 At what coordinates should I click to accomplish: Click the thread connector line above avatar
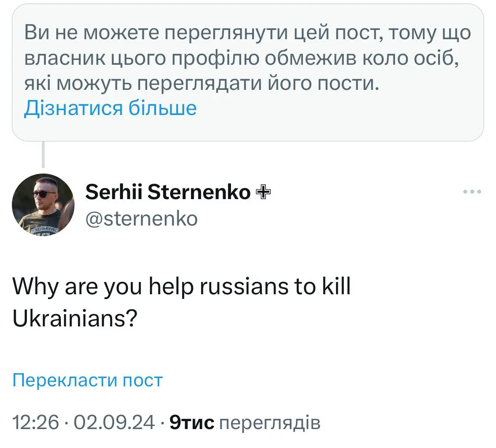click(43, 154)
